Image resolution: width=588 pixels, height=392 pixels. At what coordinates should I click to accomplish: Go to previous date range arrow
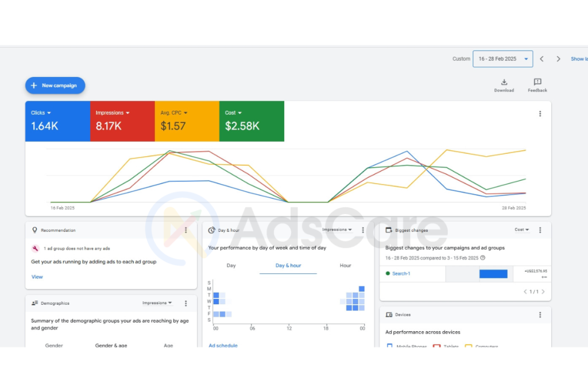pyautogui.click(x=542, y=59)
